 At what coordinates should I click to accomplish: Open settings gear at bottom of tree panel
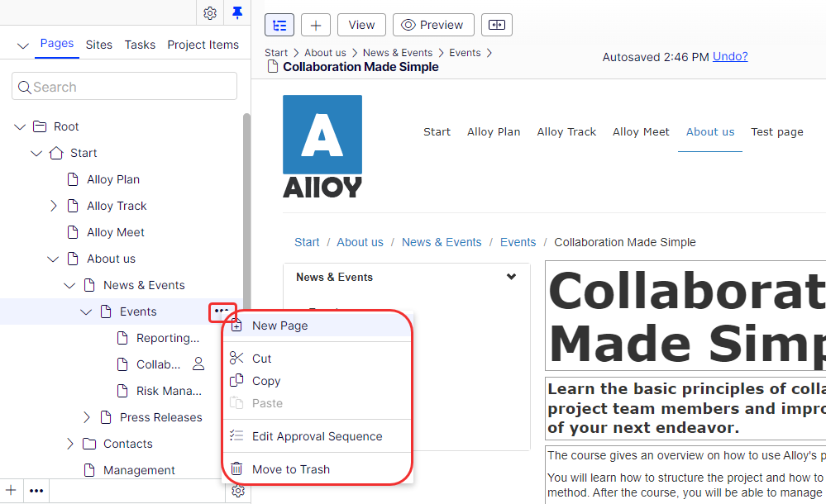click(238, 491)
